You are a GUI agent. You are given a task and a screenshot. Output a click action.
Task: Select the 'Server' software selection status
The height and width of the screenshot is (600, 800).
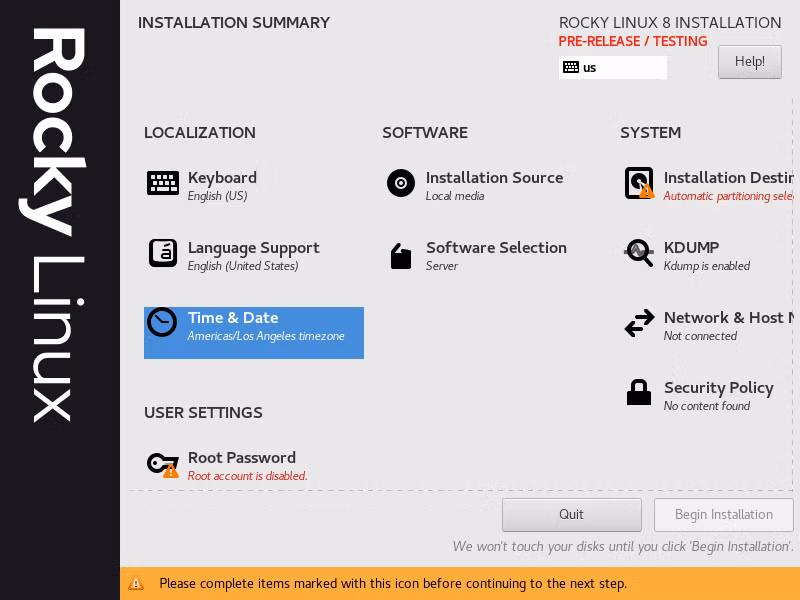[442, 266]
